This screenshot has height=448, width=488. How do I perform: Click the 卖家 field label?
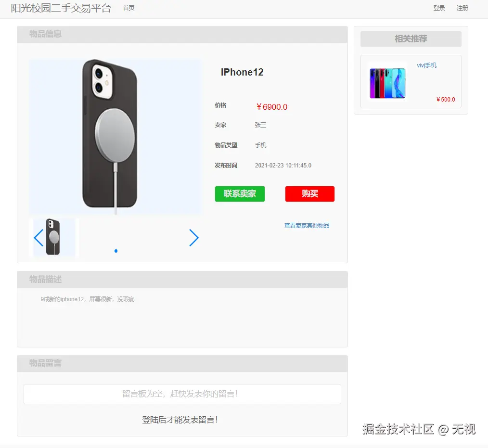220,125
